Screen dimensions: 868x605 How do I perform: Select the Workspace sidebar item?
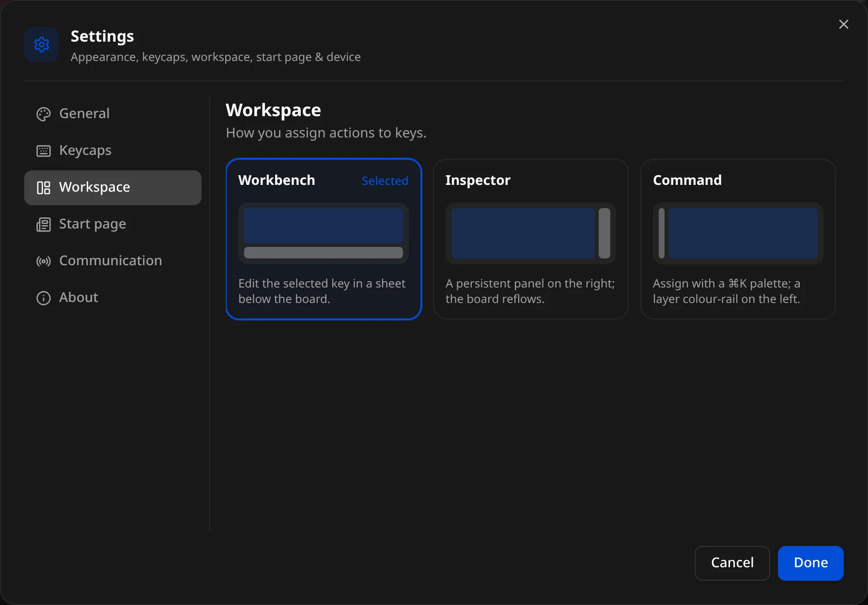tap(113, 187)
